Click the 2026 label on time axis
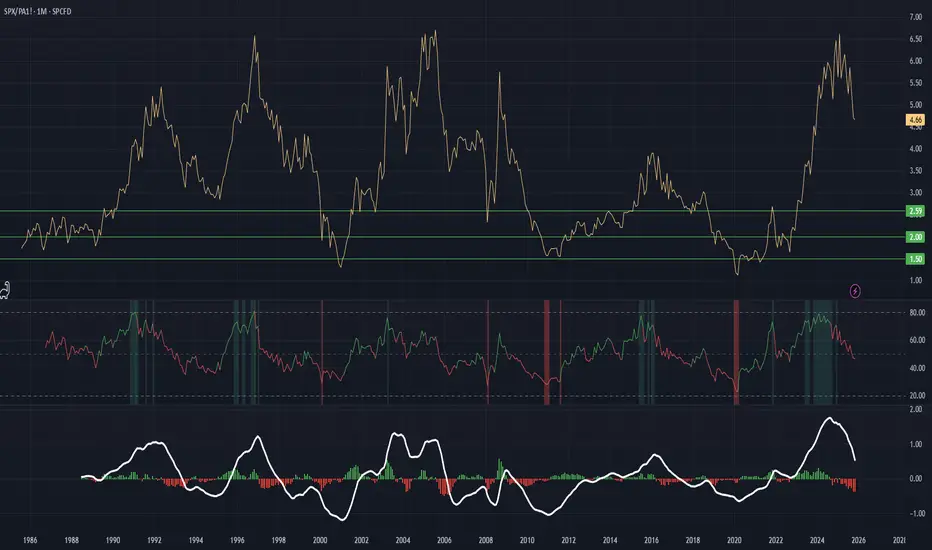Image resolution: width=932 pixels, height=550 pixels. point(858,540)
